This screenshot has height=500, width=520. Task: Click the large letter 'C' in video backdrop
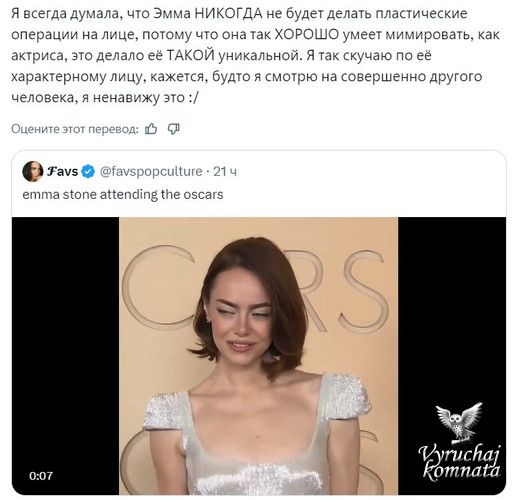(x=157, y=287)
